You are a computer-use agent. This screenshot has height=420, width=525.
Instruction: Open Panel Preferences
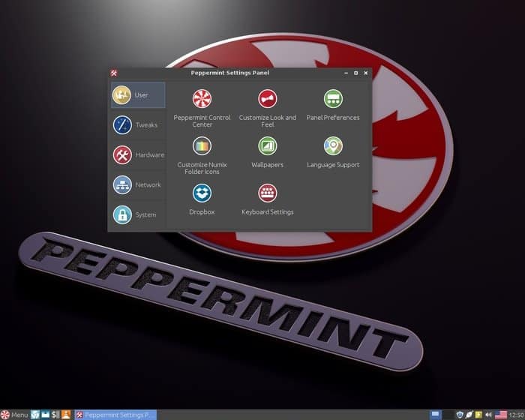point(333,105)
